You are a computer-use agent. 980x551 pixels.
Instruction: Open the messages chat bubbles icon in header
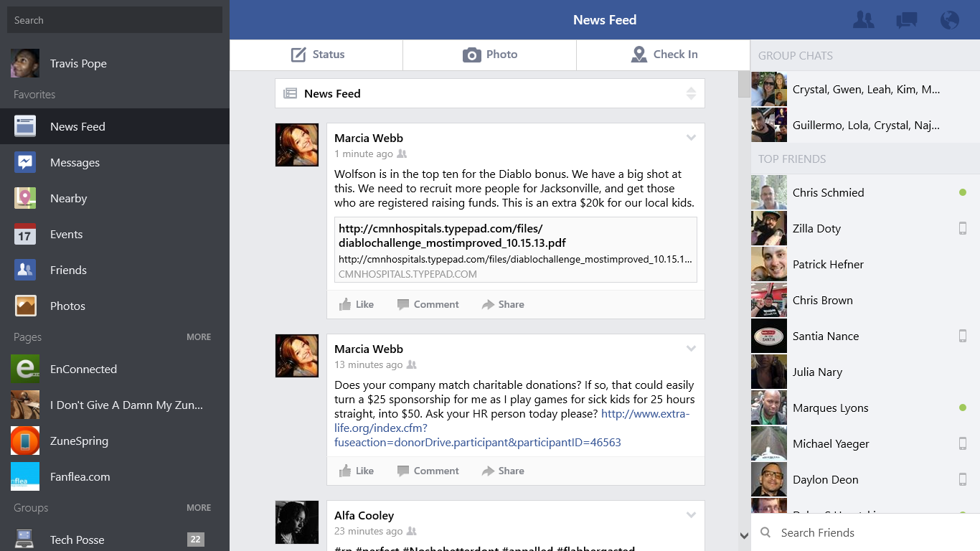click(906, 20)
